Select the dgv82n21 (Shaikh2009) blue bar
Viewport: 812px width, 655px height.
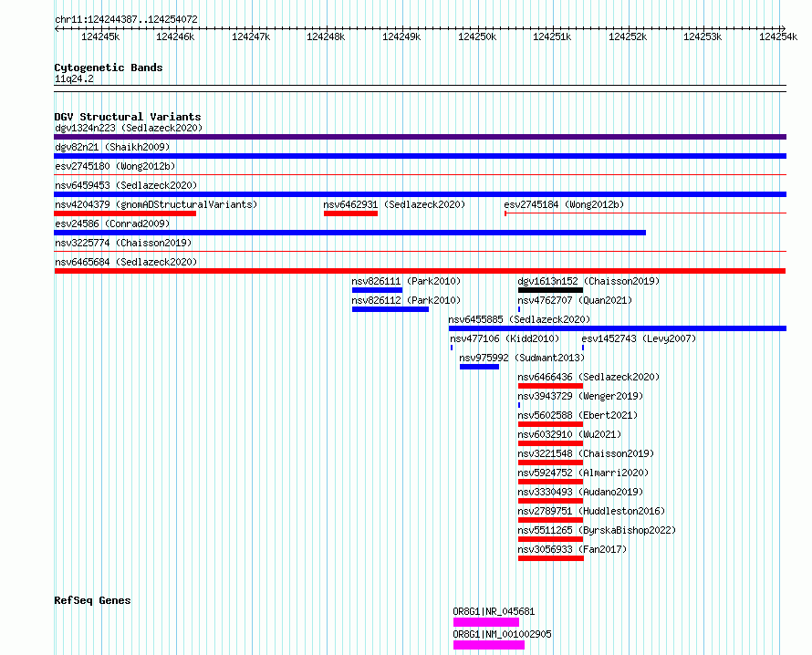420,156
